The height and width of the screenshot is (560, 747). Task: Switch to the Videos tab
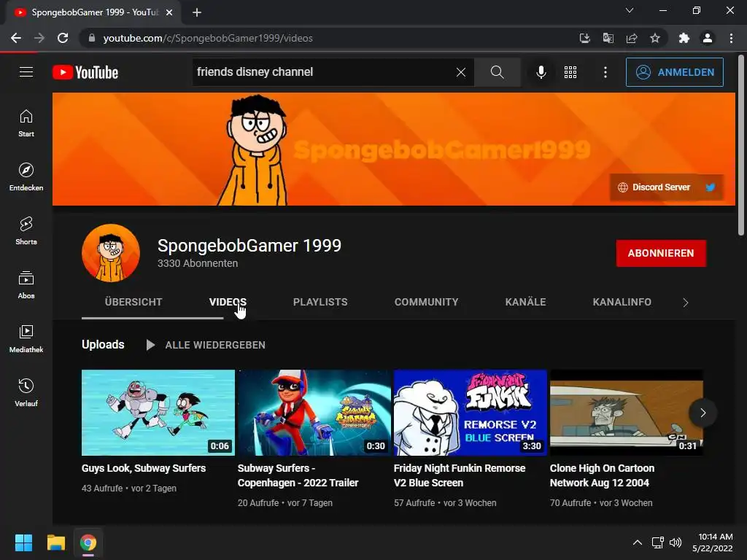coord(228,302)
